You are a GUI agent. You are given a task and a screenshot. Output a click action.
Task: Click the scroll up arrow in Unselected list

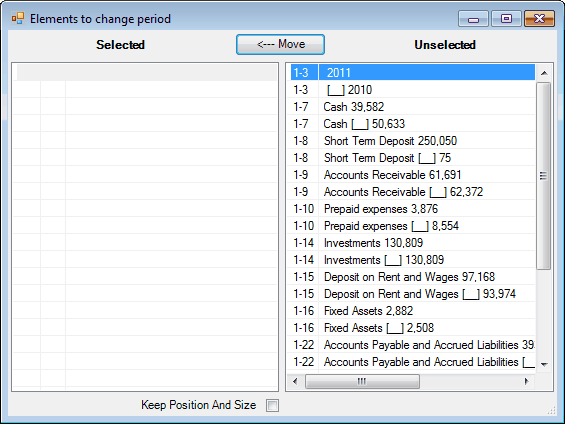[544, 73]
